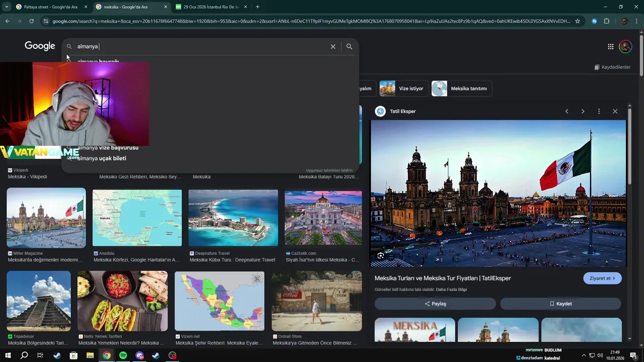The width and height of the screenshot is (644, 362).
Task: Select the Meksika tanıtımı filter chip
Action: 462,88
